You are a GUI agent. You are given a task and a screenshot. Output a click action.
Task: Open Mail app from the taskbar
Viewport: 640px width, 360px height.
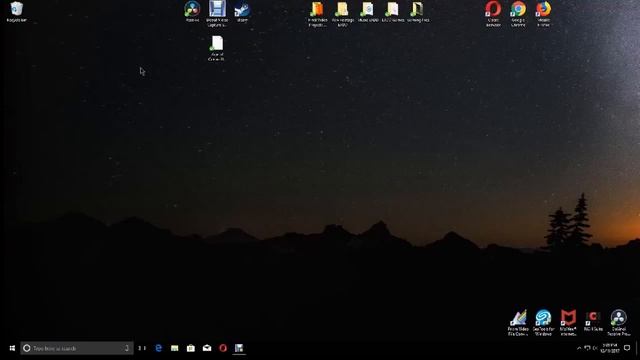click(x=207, y=348)
